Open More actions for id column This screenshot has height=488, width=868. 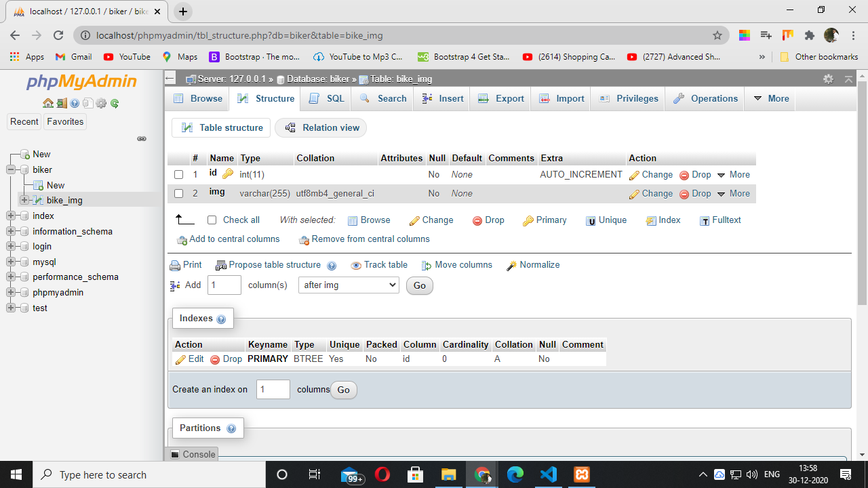coord(733,174)
